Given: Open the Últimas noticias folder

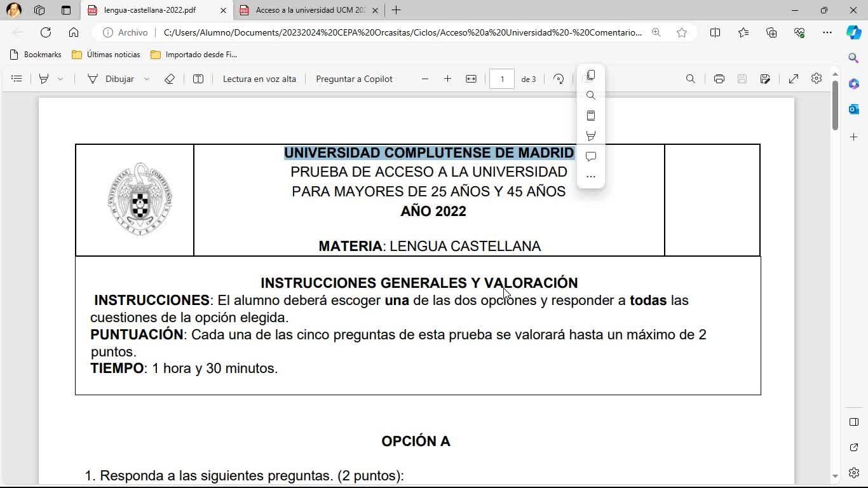Looking at the screenshot, I should click(106, 55).
